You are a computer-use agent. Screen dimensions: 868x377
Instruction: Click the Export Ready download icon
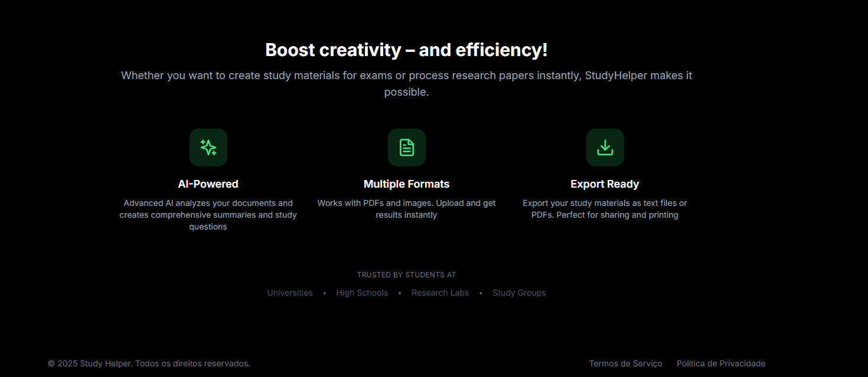(605, 147)
